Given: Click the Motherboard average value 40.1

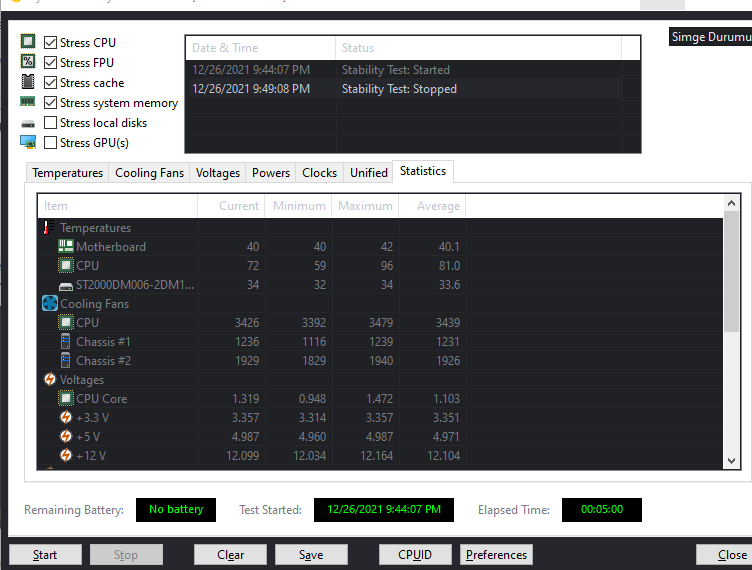Looking at the screenshot, I should tap(449, 246).
